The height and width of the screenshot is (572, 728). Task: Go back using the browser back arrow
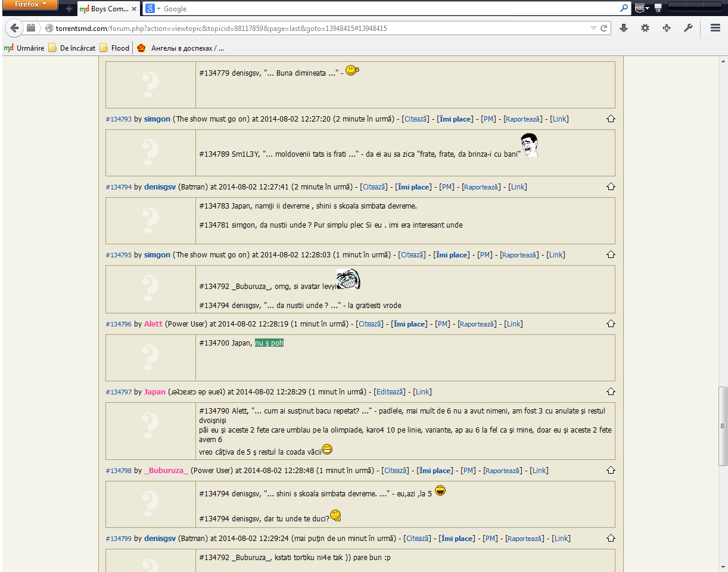click(15, 28)
